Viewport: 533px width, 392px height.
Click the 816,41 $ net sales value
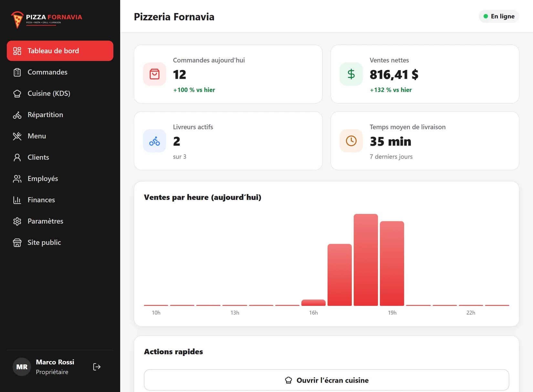394,75
